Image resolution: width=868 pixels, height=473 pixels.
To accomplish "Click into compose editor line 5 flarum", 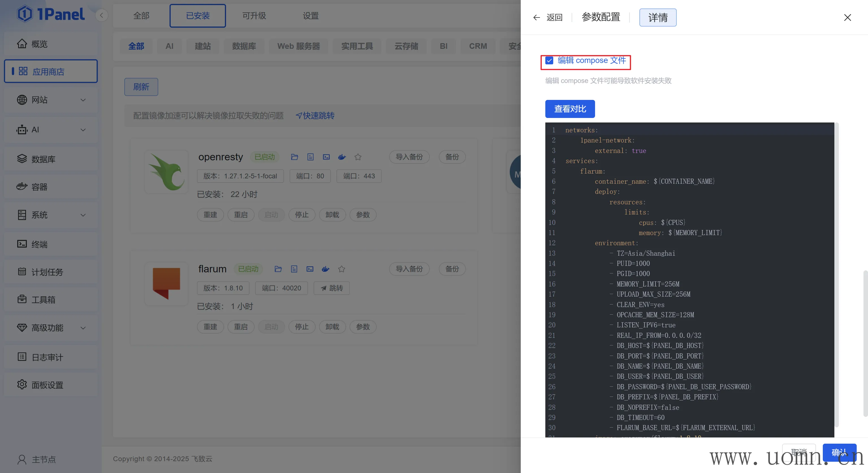I will pyautogui.click(x=592, y=171).
